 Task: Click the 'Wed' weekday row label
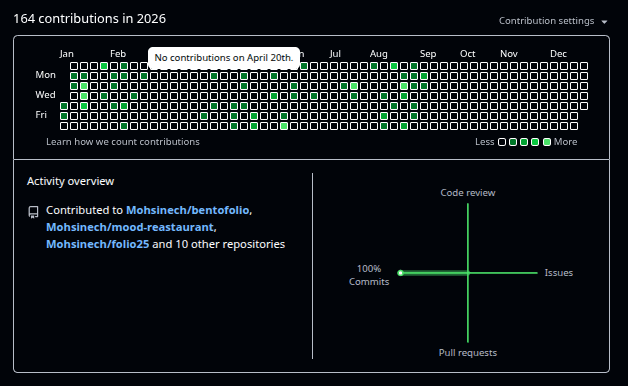pos(45,95)
